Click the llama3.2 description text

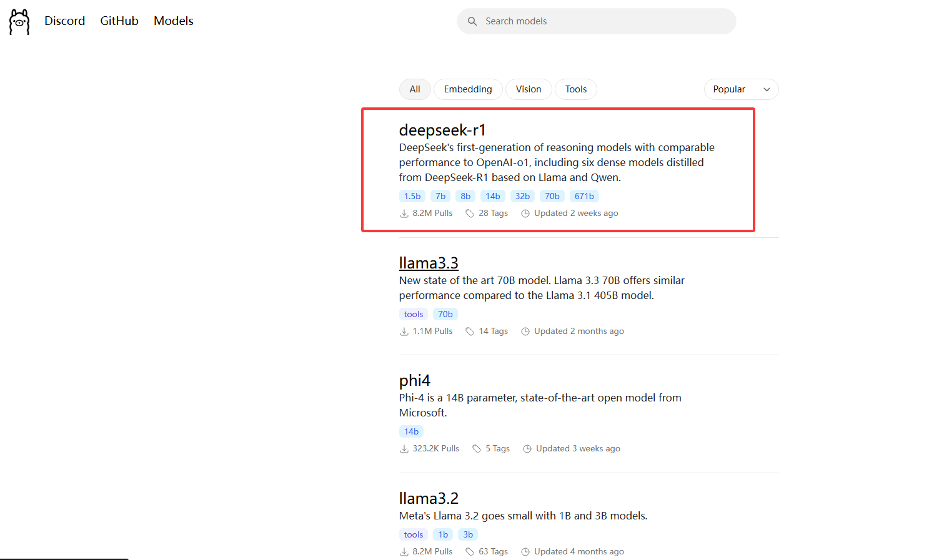click(x=524, y=516)
